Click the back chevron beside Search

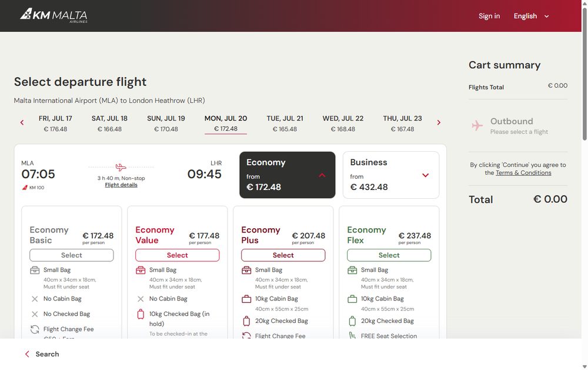[27, 354]
